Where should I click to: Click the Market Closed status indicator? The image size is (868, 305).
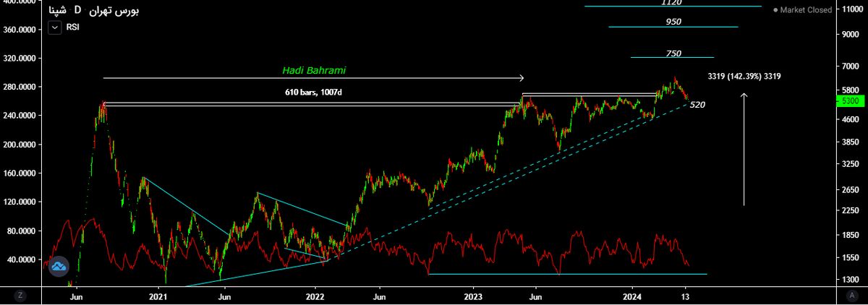(803, 10)
